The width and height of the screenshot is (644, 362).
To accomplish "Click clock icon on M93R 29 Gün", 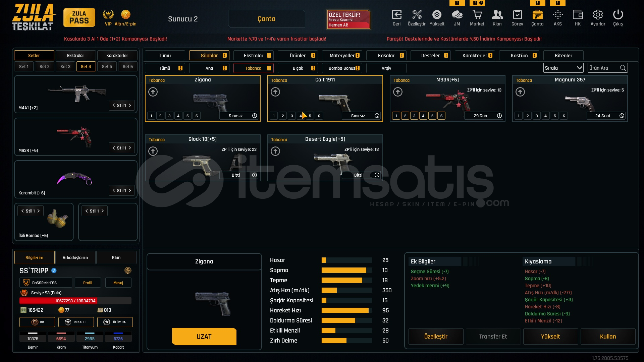I will 499,116.
